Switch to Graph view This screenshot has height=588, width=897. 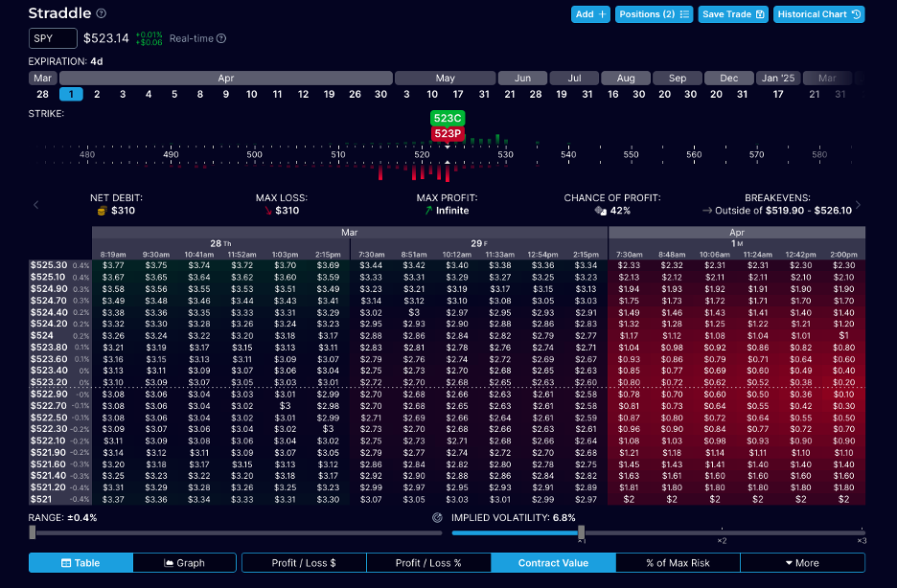pos(184,562)
